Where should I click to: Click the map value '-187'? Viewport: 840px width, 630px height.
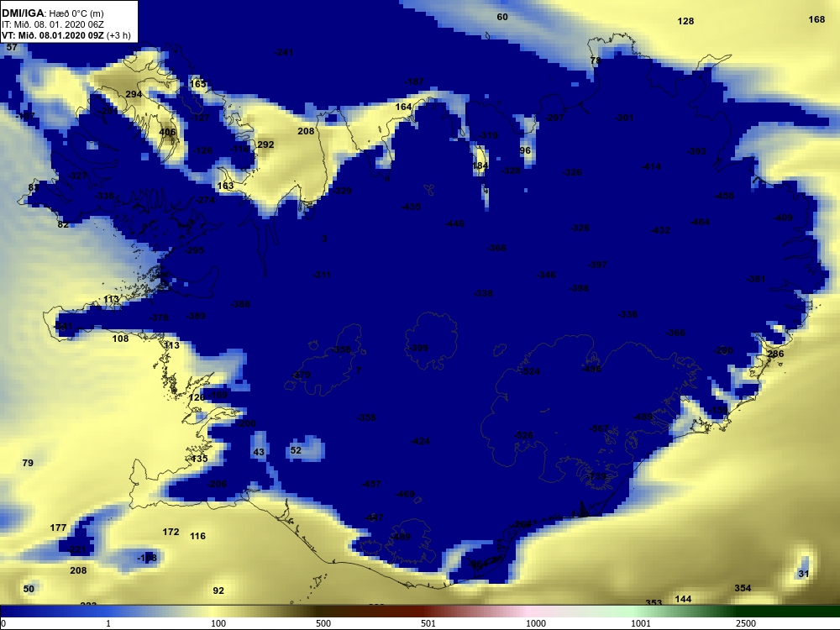pyautogui.click(x=414, y=81)
